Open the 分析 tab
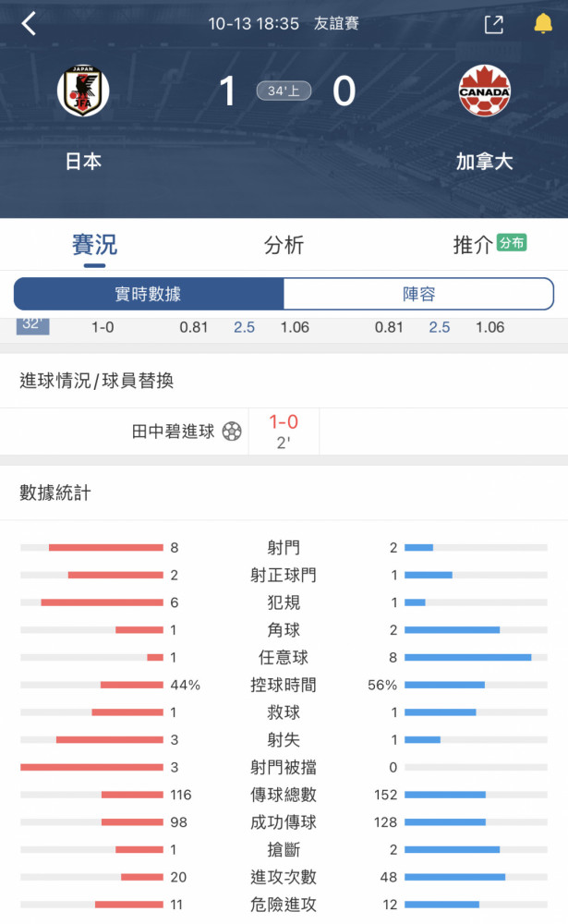The width and height of the screenshot is (568, 924). point(284,245)
